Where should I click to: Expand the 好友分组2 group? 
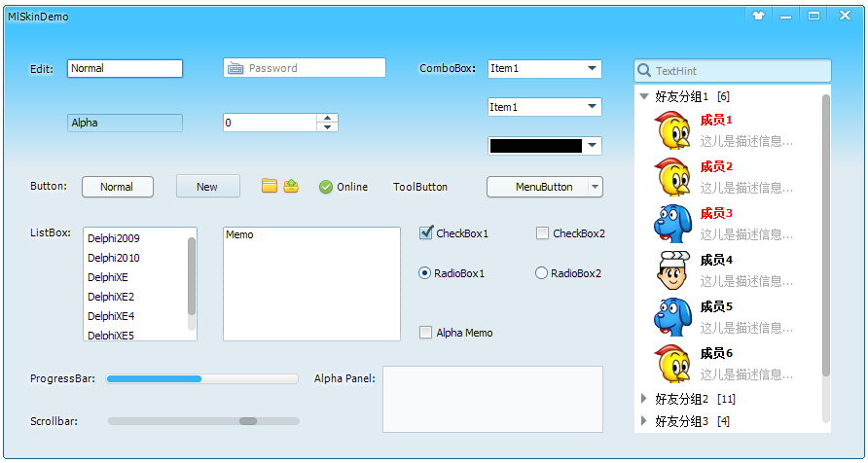click(643, 398)
